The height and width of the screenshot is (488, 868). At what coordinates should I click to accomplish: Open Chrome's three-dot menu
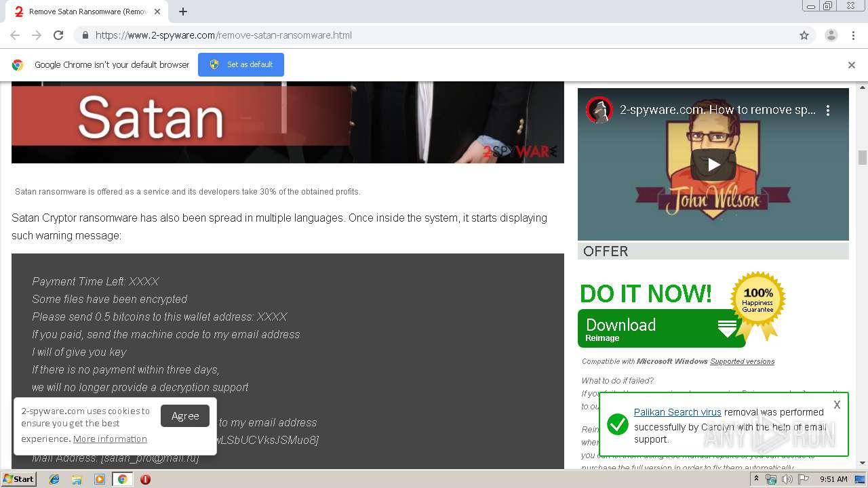853,35
